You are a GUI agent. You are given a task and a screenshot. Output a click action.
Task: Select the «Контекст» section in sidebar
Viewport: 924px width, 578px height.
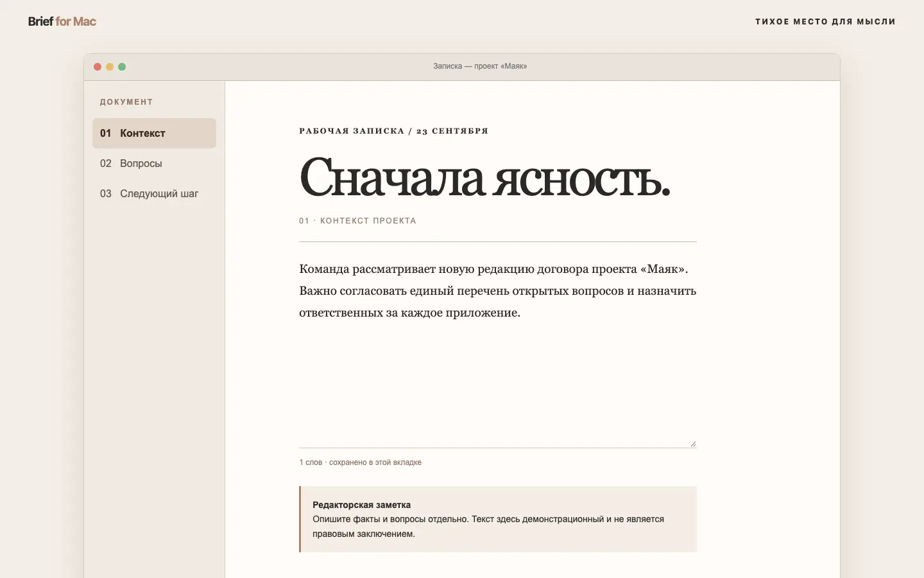(x=154, y=133)
